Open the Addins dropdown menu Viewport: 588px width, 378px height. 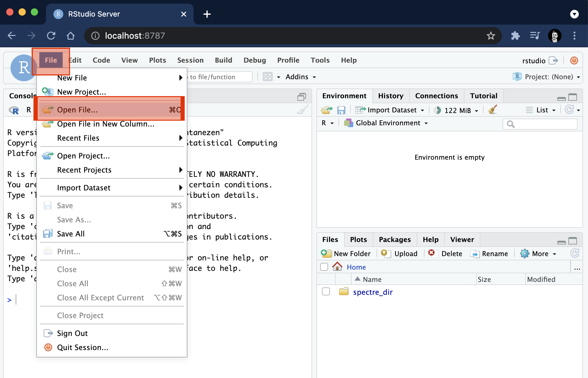300,77
